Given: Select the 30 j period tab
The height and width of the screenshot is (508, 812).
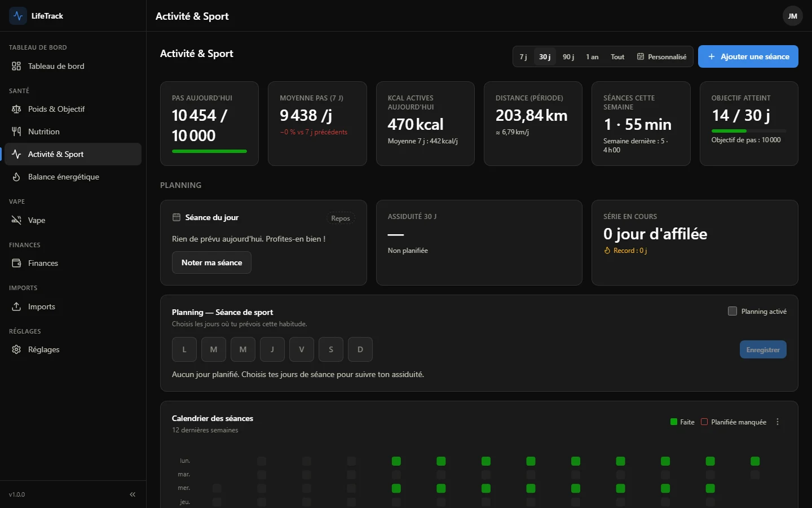Looking at the screenshot, I should 545,56.
